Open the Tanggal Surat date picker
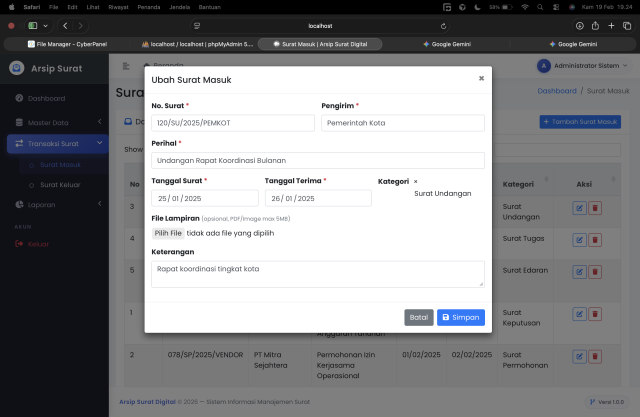 [x=204, y=198]
